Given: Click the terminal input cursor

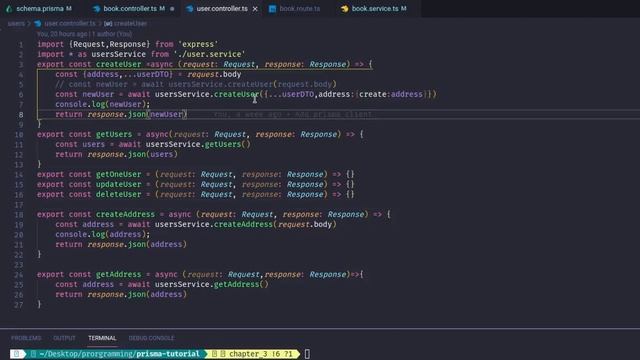Looking at the screenshot, I should pos(307,354).
